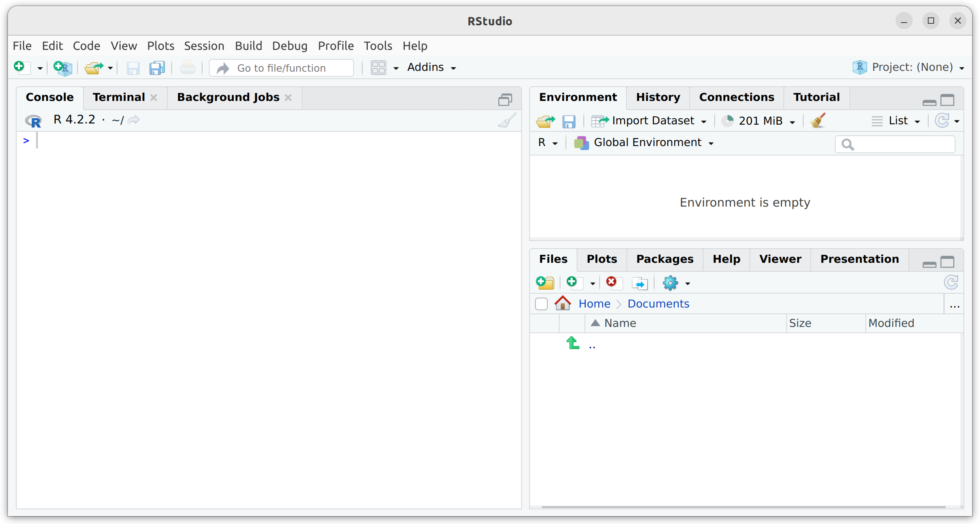Clear console with the broom icon
Image resolution: width=980 pixels, height=524 pixels.
(507, 120)
